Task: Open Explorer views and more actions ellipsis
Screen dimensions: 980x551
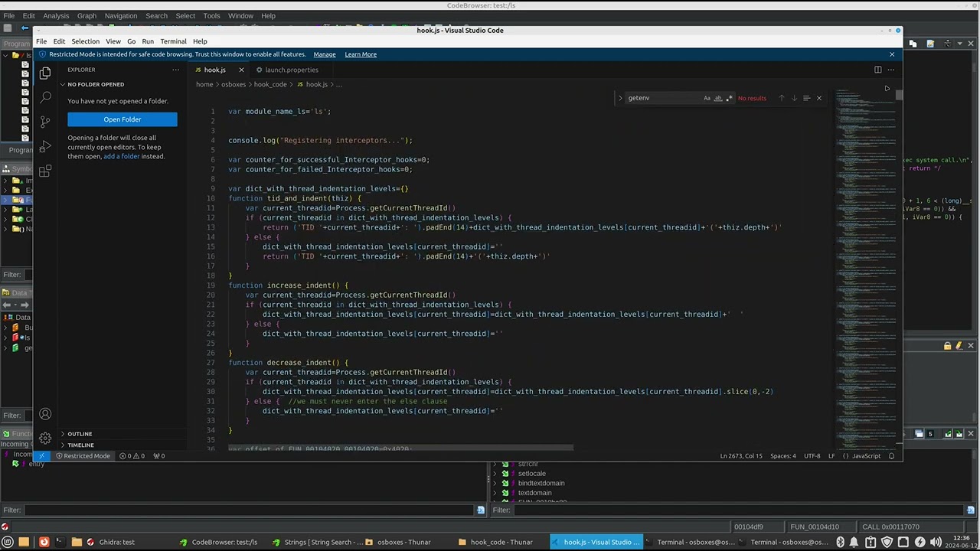Action: coord(175,70)
